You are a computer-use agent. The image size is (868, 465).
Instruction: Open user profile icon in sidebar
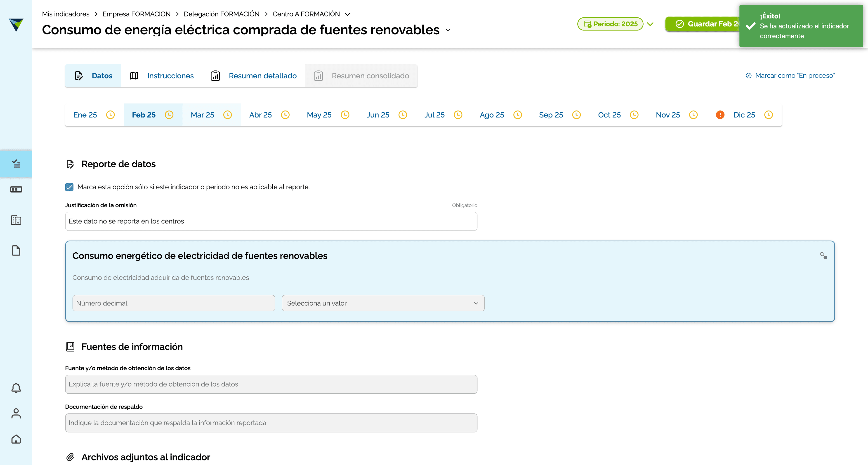coord(16,413)
